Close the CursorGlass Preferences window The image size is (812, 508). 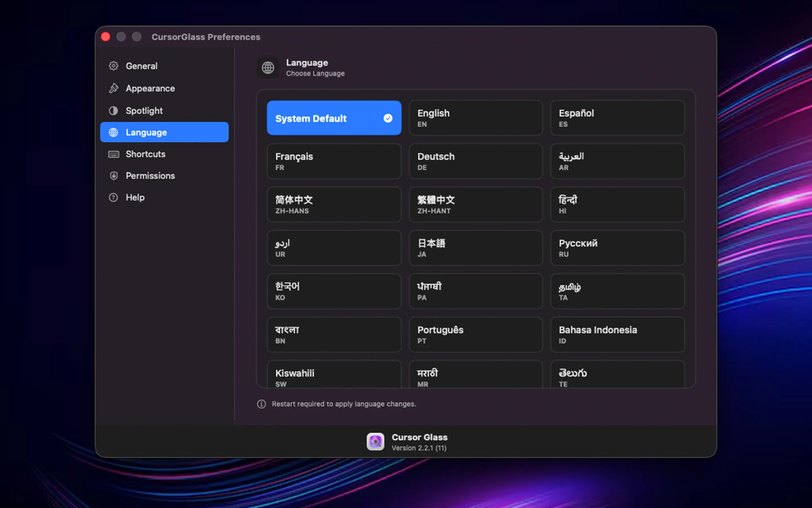(106, 37)
